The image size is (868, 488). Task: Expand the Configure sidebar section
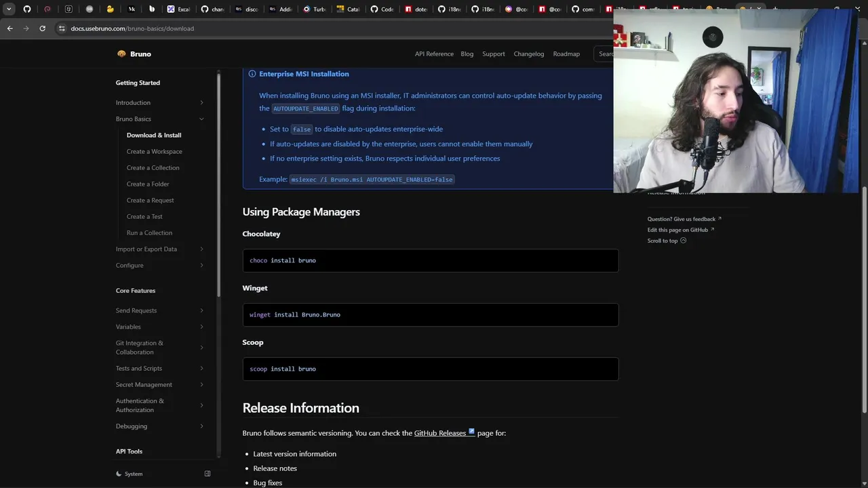[x=160, y=265]
